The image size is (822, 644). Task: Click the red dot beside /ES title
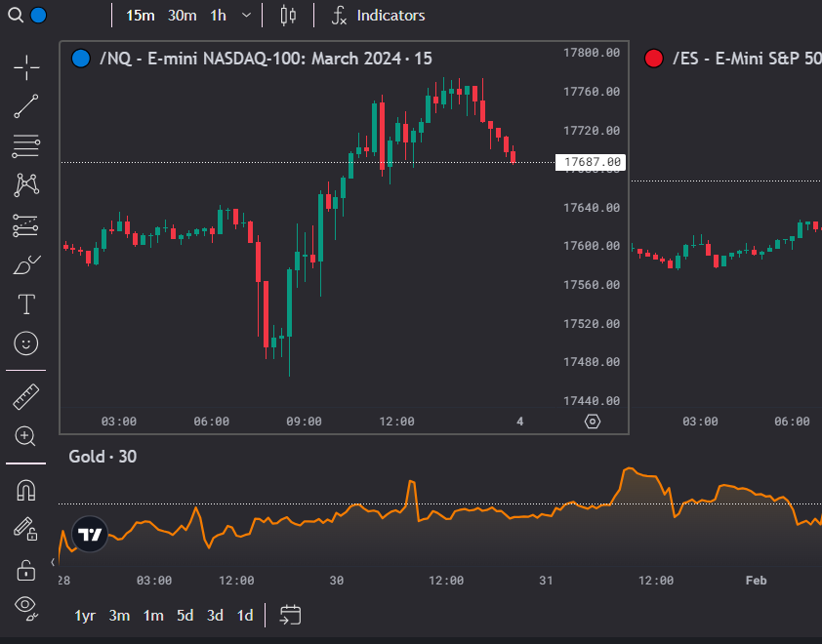pyautogui.click(x=654, y=59)
